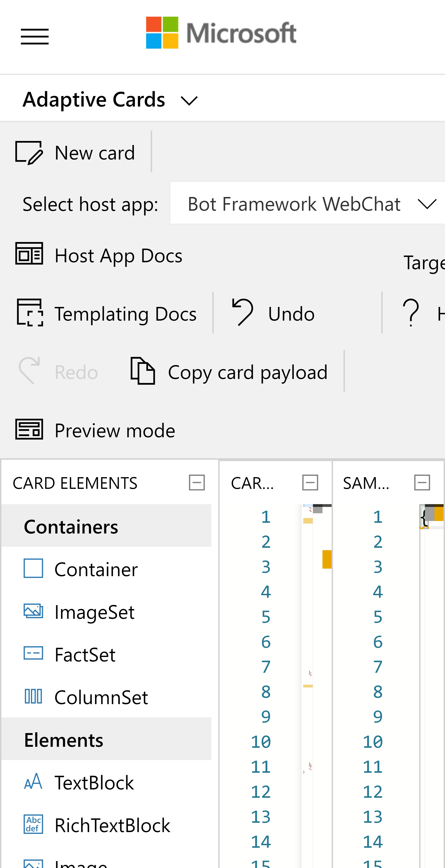Collapse the Card Elements panel

tap(197, 482)
